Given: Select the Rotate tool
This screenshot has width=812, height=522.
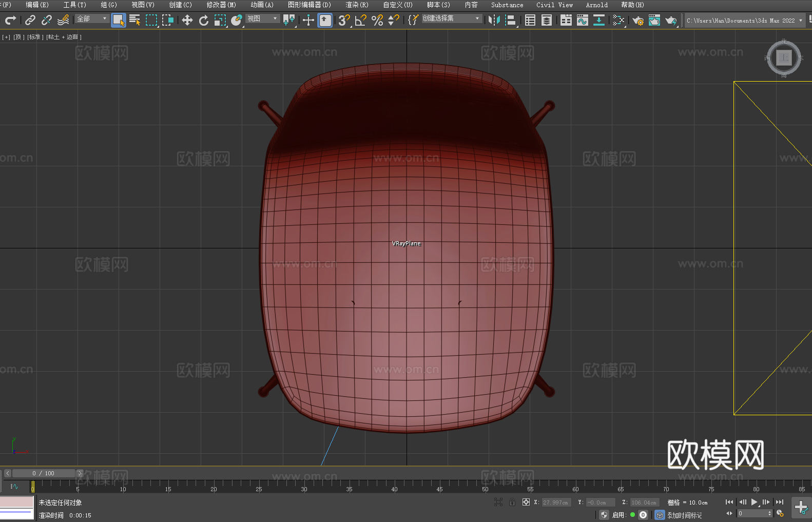Looking at the screenshot, I should tap(204, 20).
